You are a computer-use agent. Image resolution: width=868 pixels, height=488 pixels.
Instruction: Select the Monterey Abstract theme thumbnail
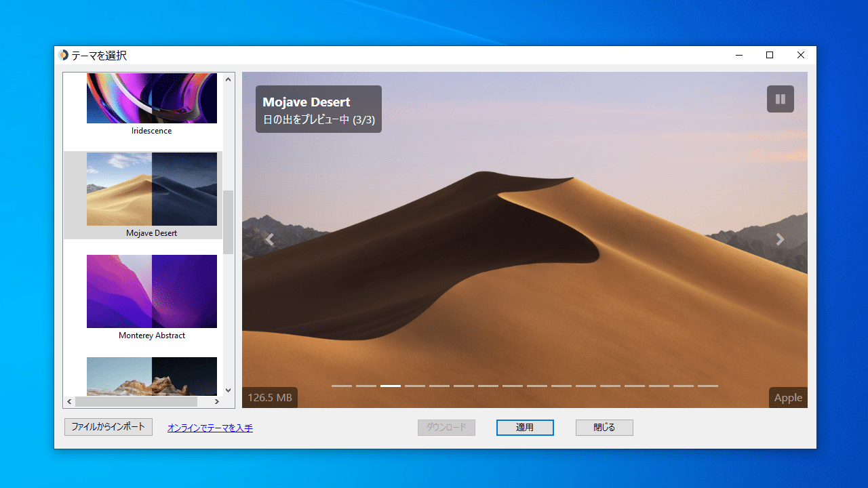coord(152,291)
